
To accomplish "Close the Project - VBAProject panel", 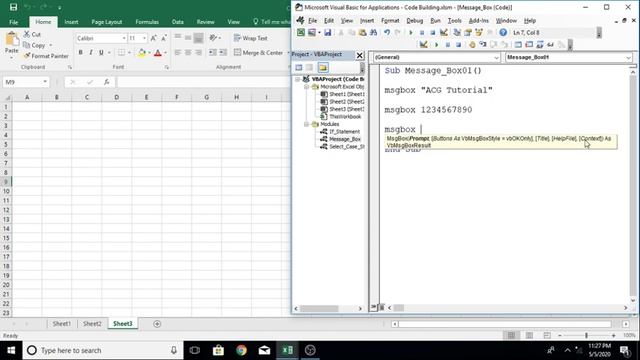I will (360, 55).
